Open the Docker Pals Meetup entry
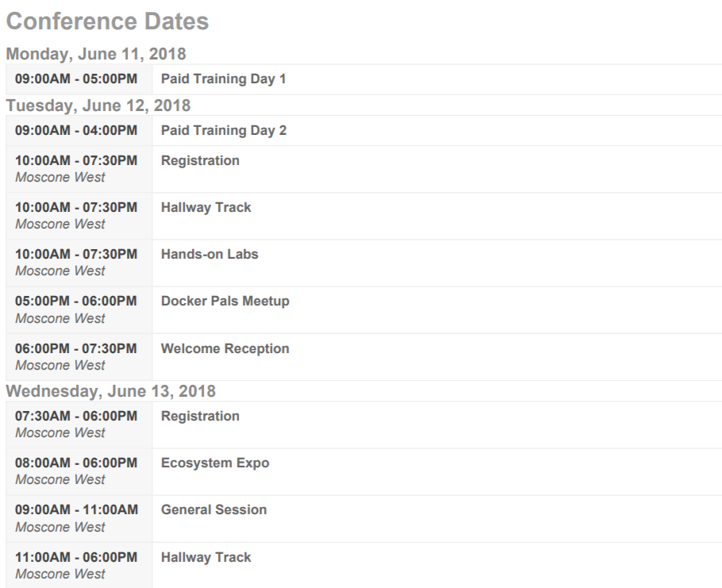Screen dimensions: 722x588 [225, 302]
